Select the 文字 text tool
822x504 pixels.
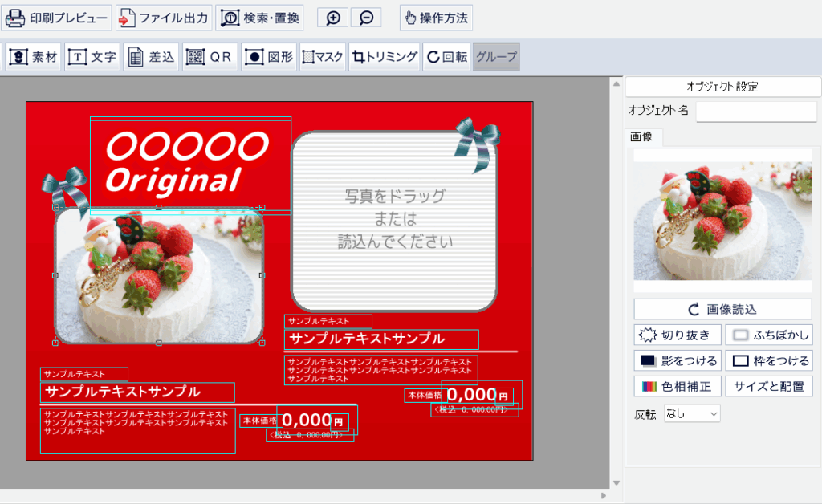pyautogui.click(x=92, y=57)
